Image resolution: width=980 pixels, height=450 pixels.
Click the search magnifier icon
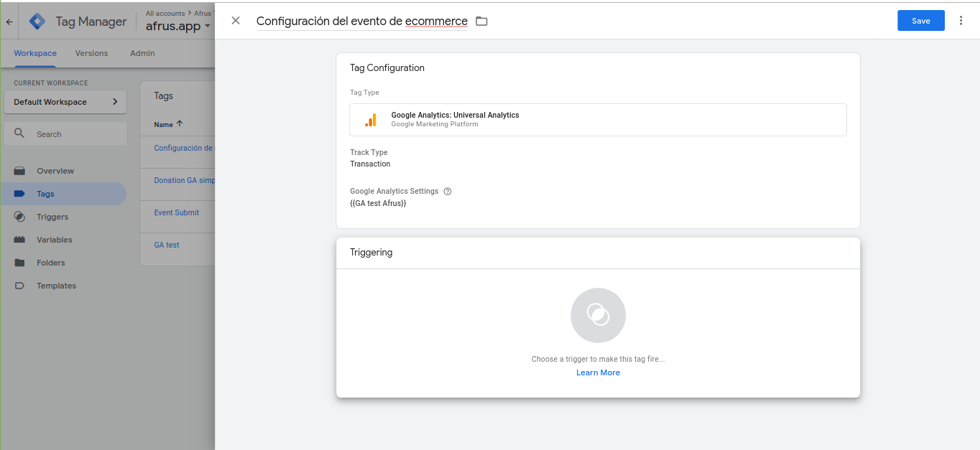[19, 133]
